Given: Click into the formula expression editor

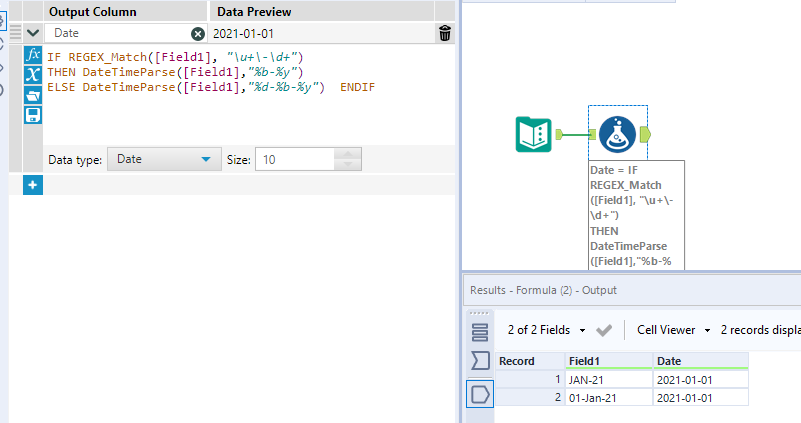Looking at the screenshot, I should click(x=249, y=95).
